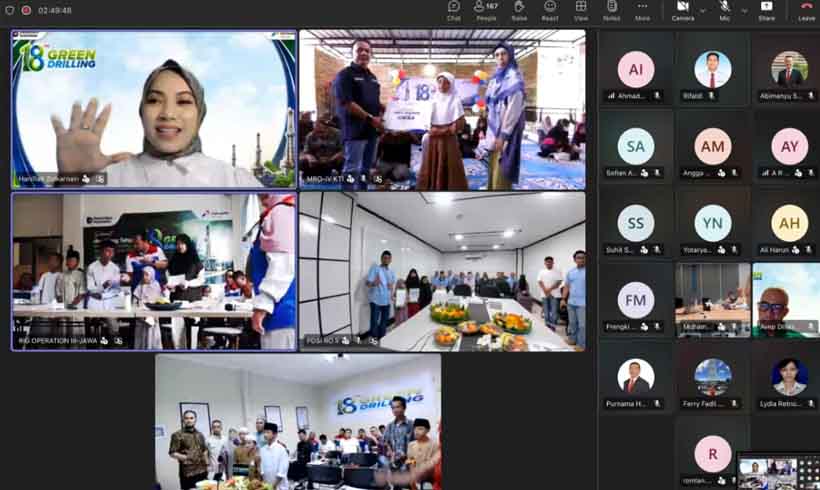
Task: Open the React emoji menu
Action: [550, 10]
